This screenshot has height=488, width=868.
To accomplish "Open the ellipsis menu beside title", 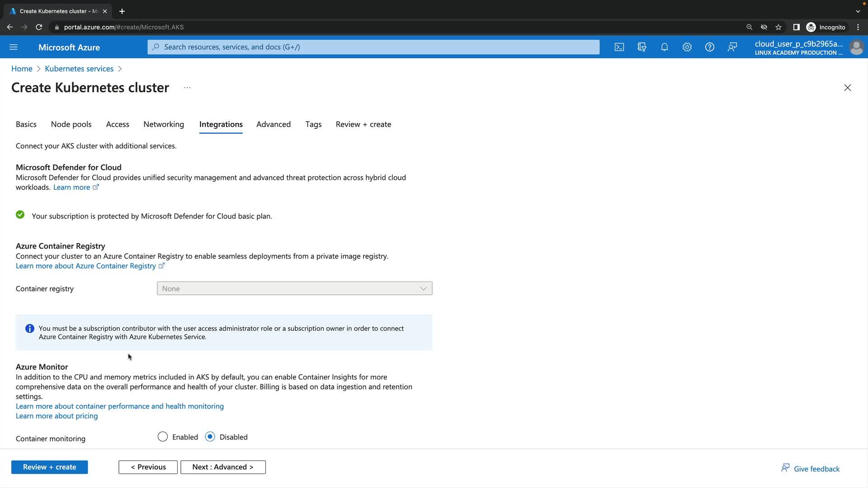I will (x=187, y=88).
